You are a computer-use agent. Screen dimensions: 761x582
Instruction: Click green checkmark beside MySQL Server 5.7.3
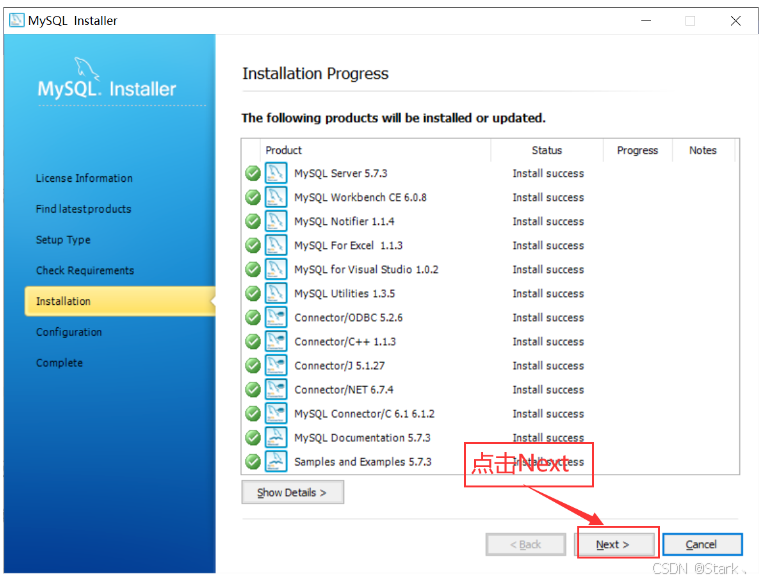click(253, 173)
